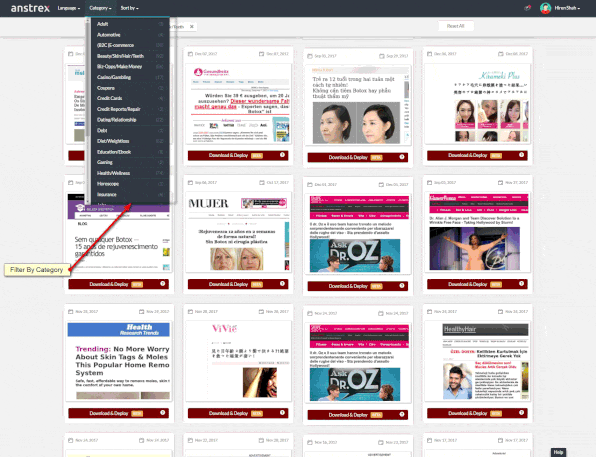Open the Health Research Trends thumbnail
Image resolution: width=596 pixels, height=457 pixels.
119,361
